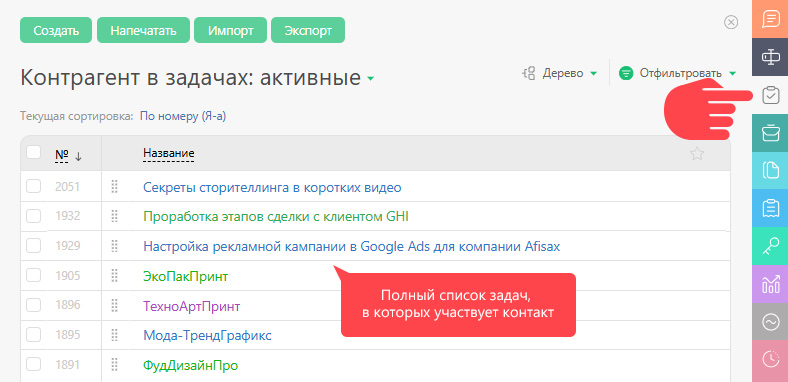Click the Импорт button
This screenshot has height=382, width=788.
[231, 30]
